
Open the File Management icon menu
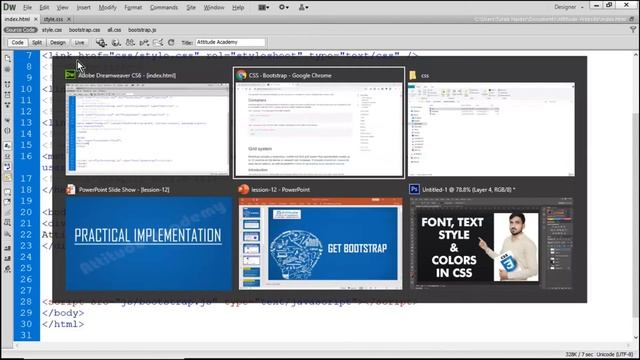tap(130, 42)
